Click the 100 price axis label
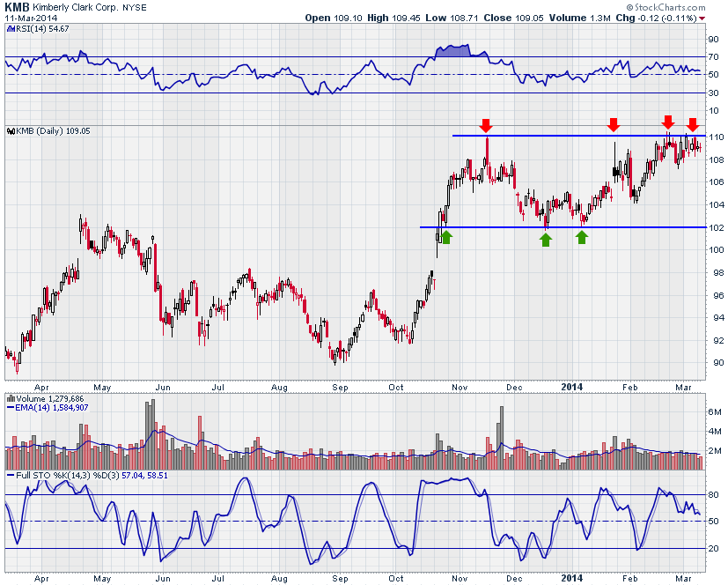The image size is (728, 585). click(717, 250)
